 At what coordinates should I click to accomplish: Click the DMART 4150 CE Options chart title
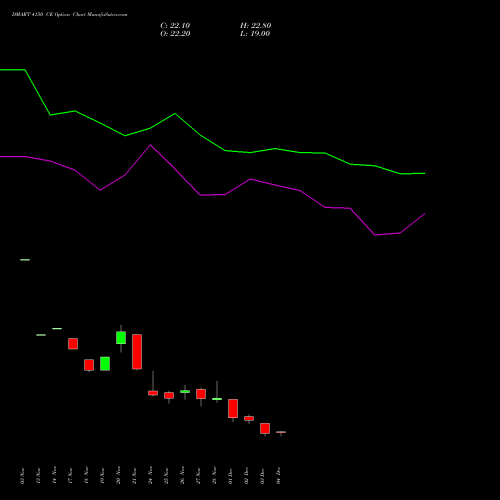[x=69, y=15]
